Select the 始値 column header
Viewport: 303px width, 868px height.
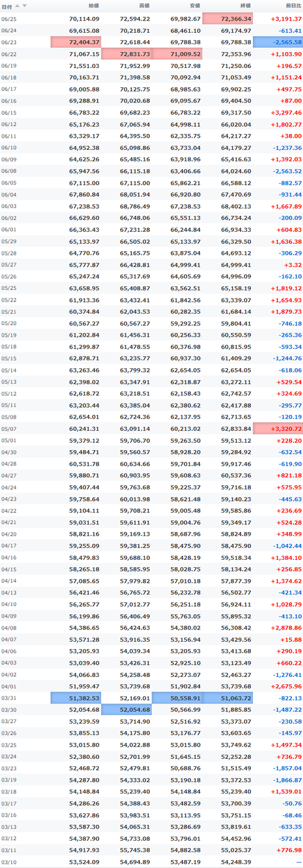point(94,5)
